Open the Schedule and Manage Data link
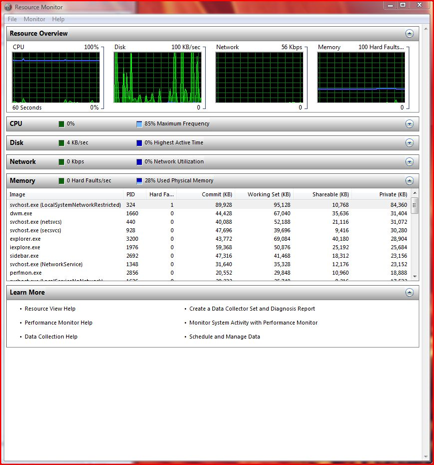 225,337
